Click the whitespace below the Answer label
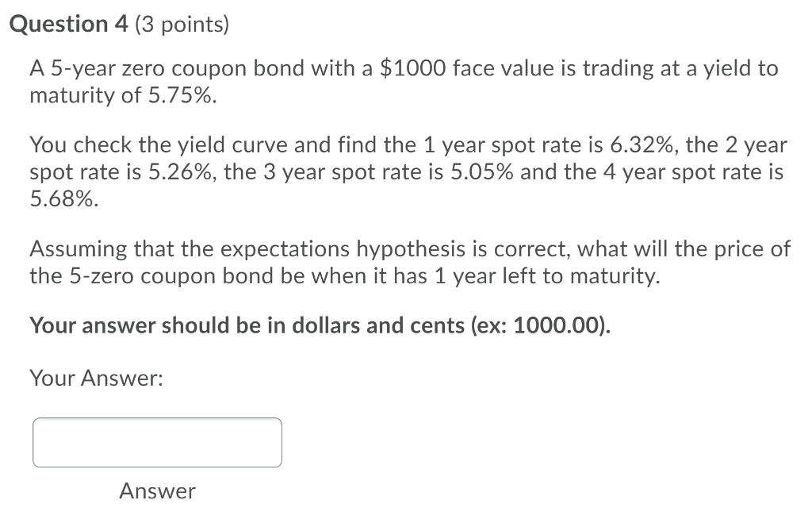The height and width of the screenshot is (523, 812). (x=156, y=514)
